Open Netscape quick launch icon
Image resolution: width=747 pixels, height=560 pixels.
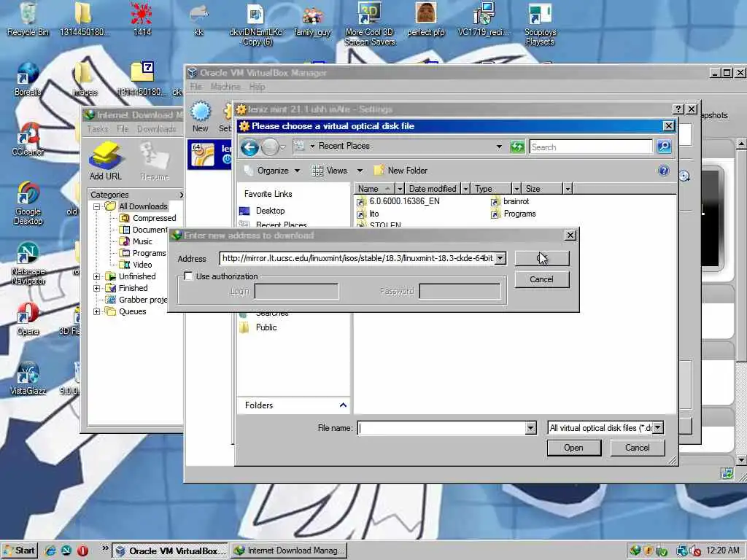(x=66, y=551)
